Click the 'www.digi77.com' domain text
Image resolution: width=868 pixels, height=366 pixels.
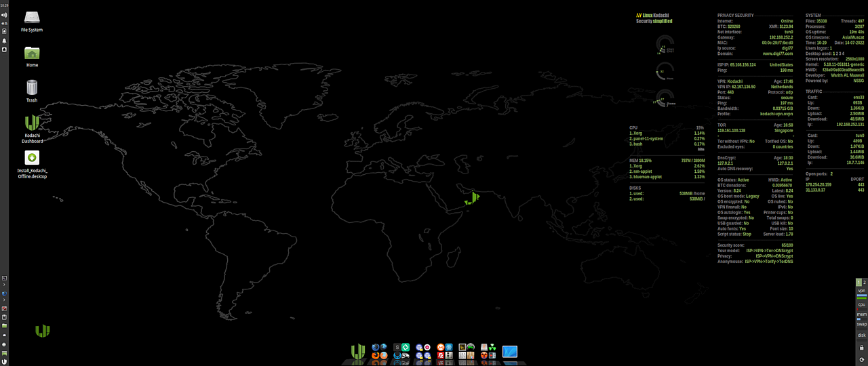coord(778,54)
